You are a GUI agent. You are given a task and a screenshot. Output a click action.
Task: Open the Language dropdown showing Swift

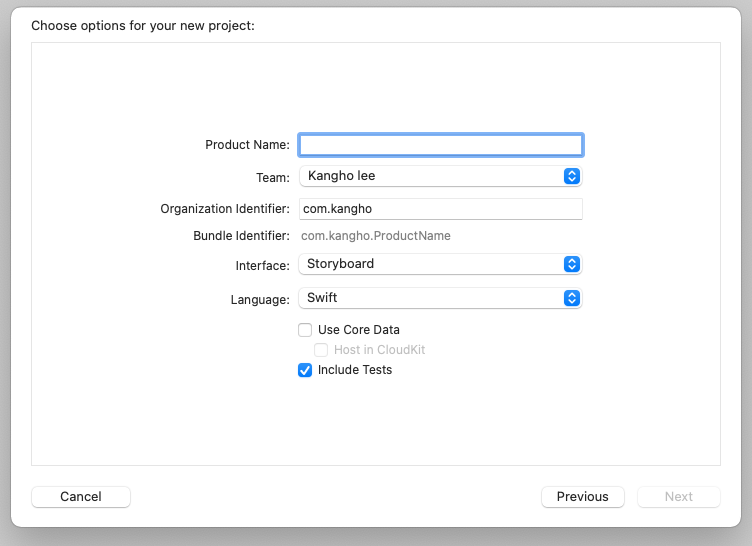pos(440,298)
